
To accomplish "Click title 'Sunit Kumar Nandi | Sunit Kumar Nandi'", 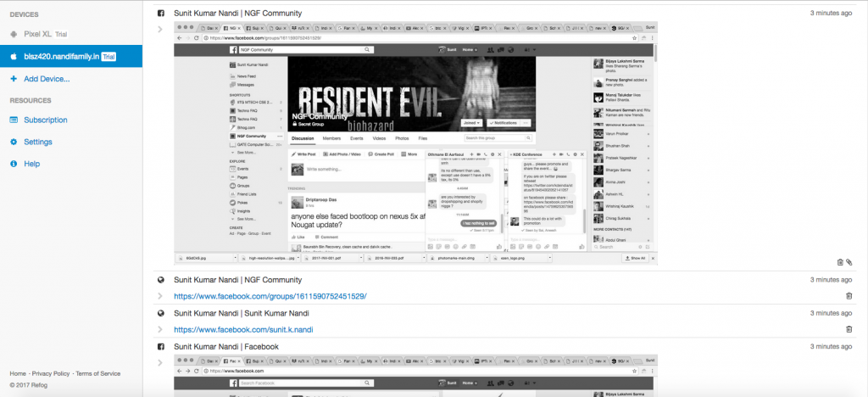I will coord(242,313).
